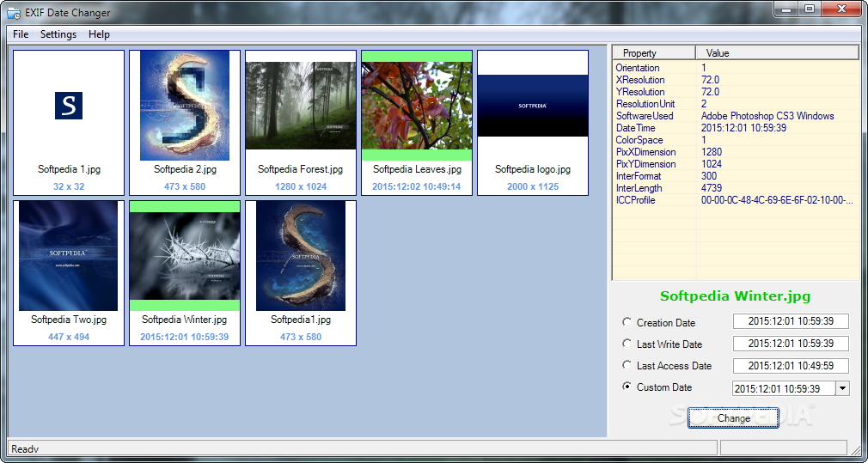Select the ColorSpace property row
The height and width of the screenshot is (463, 868).
(737, 141)
